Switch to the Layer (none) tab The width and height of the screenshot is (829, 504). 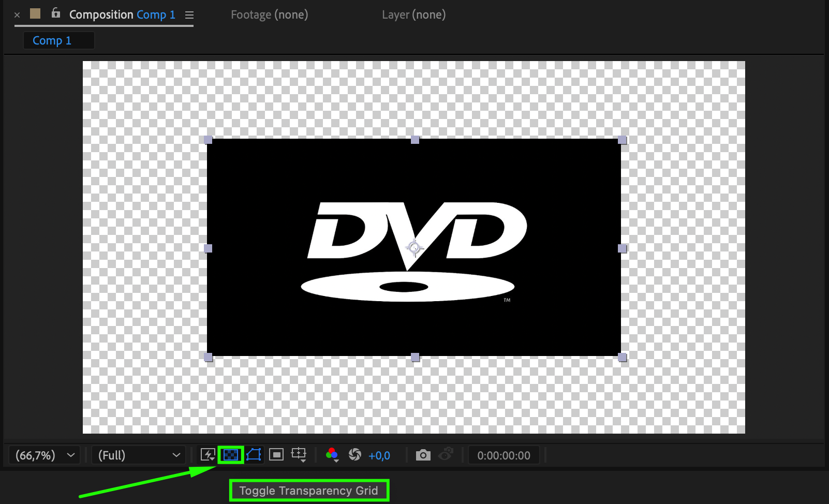click(x=413, y=14)
